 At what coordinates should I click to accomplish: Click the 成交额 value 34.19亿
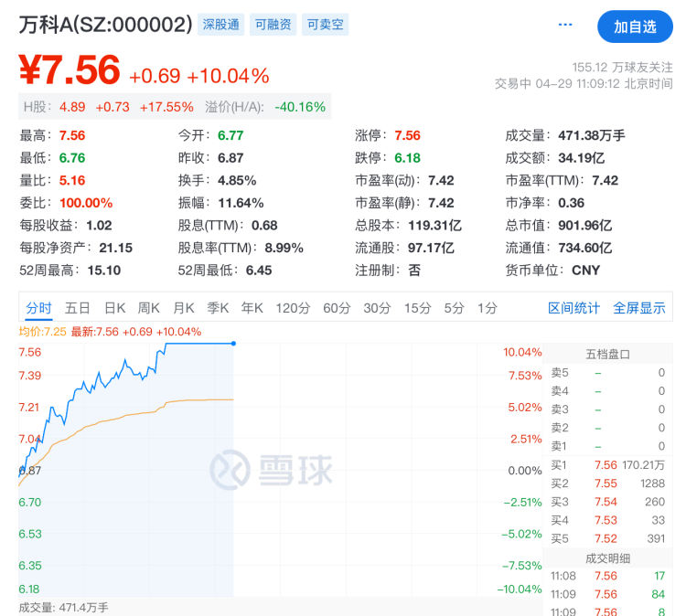(x=582, y=158)
